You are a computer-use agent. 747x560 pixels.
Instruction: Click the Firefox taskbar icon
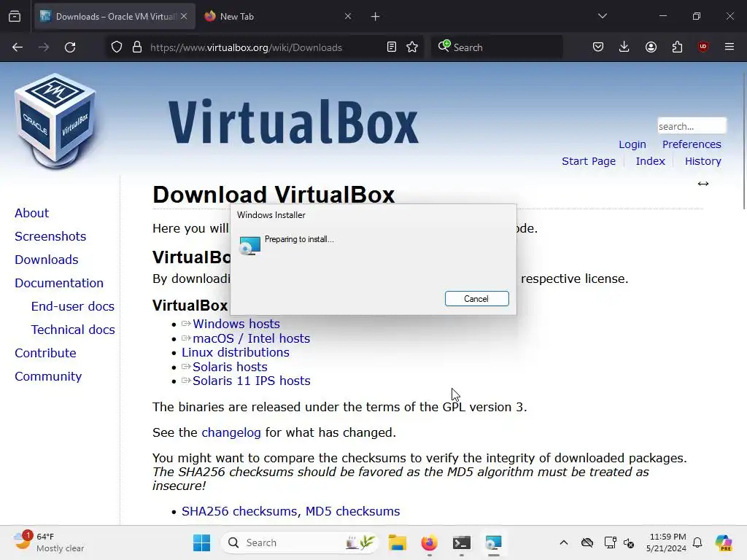pos(429,542)
